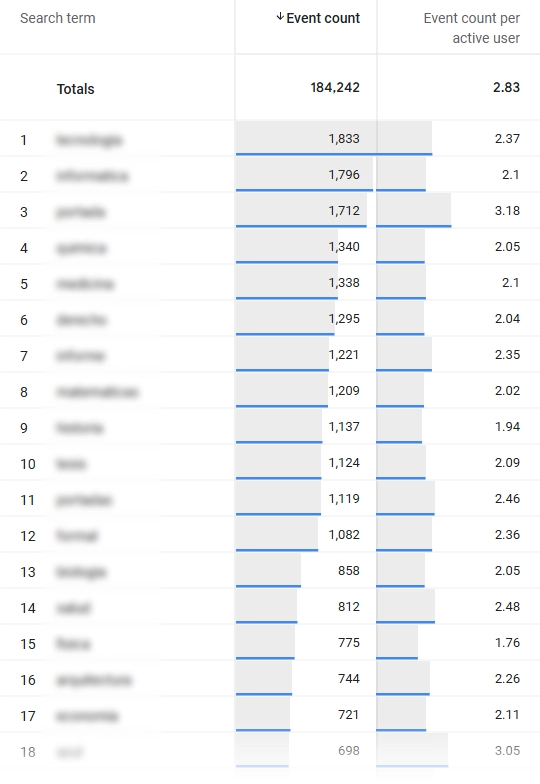Click the blurred search term in row 8
Viewport: 540px width, 784px height.
point(97,392)
